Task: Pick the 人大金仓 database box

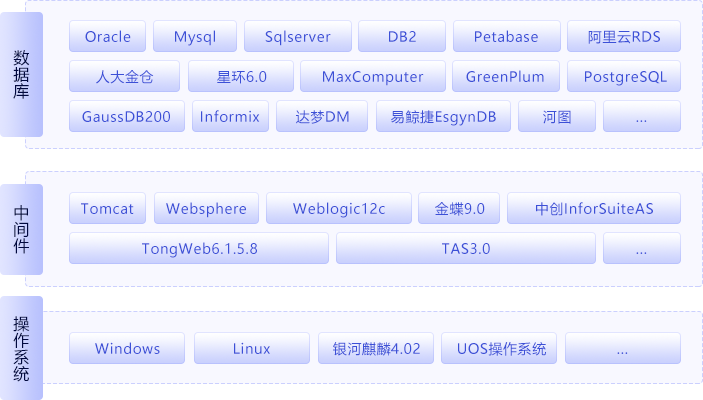Action: click(125, 77)
